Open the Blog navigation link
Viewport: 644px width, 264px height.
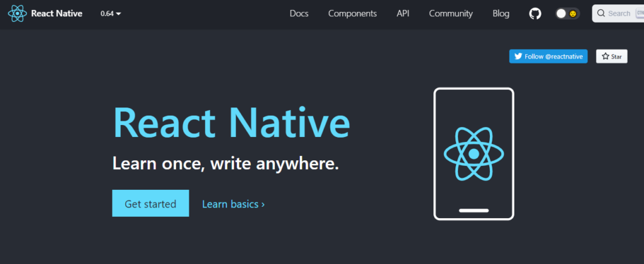(501, 14)
